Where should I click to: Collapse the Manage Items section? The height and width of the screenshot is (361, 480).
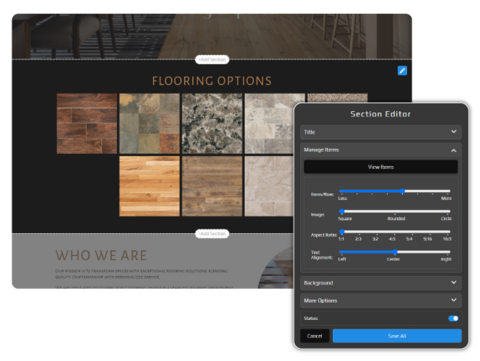click(453, 150)
